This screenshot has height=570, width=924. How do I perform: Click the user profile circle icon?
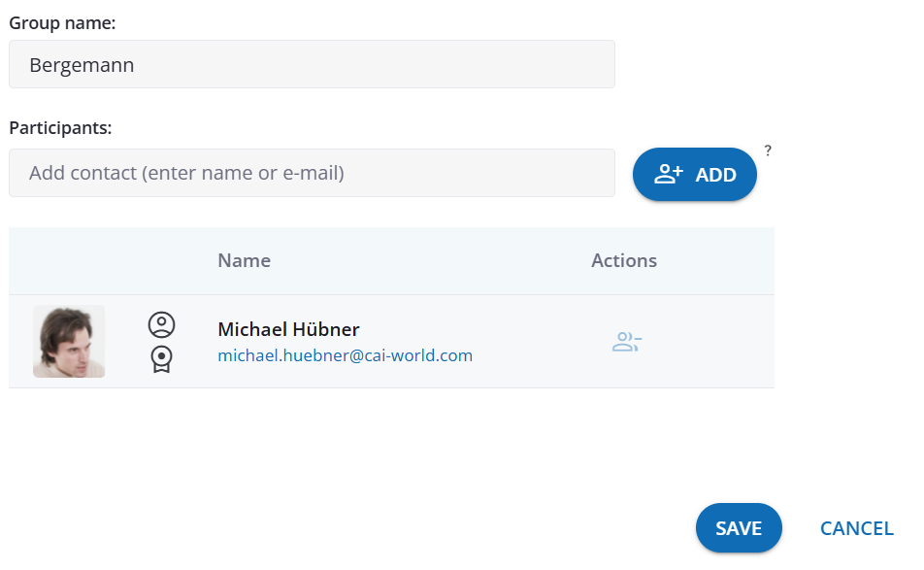click(161, 324)
